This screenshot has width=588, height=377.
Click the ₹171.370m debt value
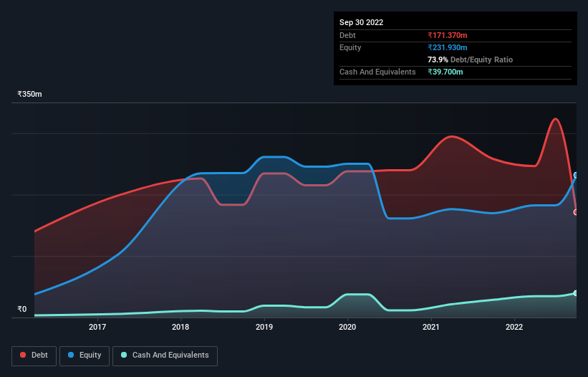448,35
